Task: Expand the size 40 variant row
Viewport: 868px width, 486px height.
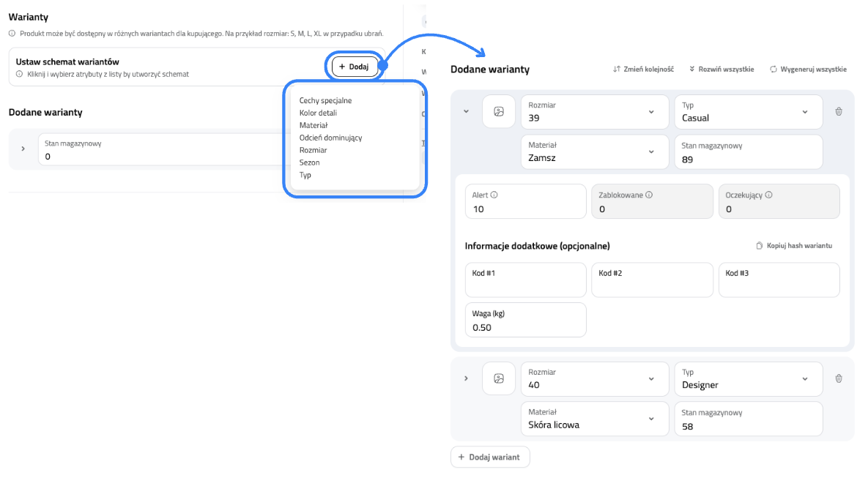Action: click(465, 378)
